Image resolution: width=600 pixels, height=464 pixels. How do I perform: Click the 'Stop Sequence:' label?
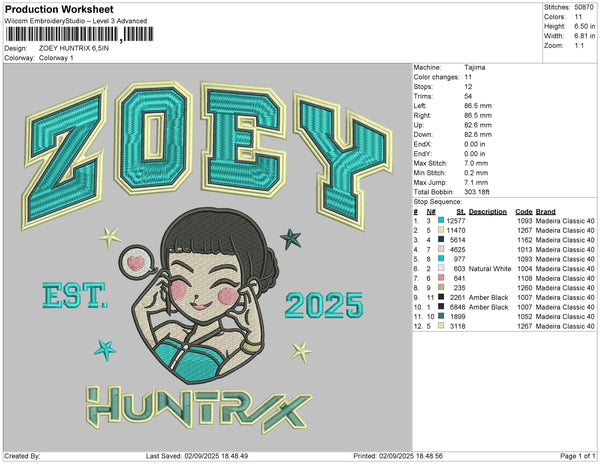point(438,202)
